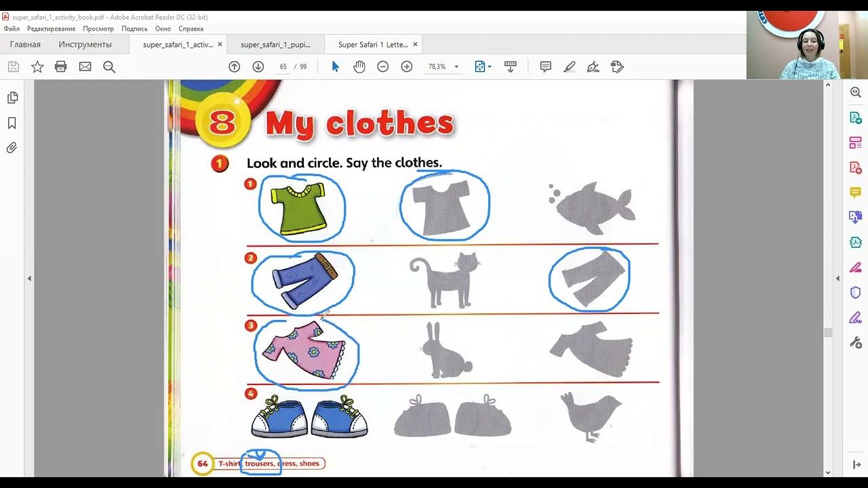
Task: Close the super_safari_1_activ... tab
Action: 220,44
